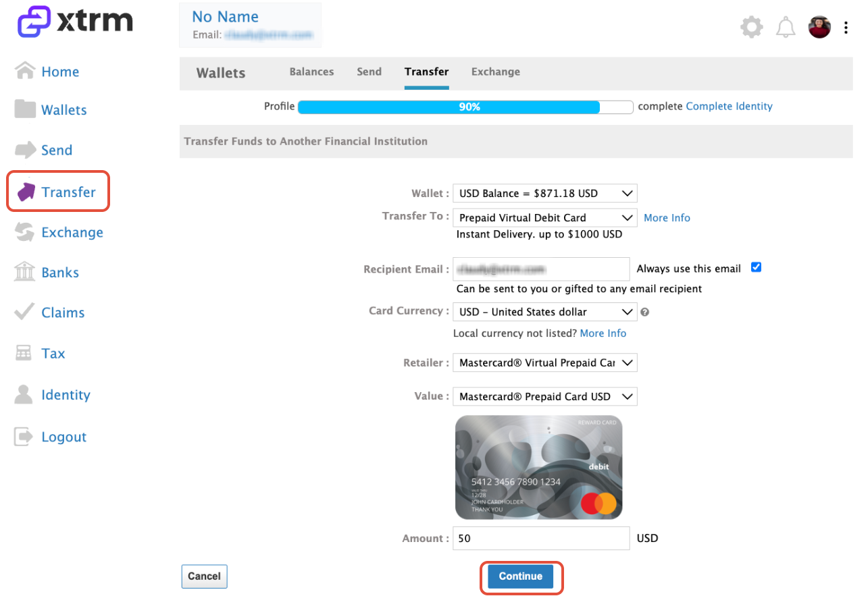Click the Cancel button
868x596 pixels.
click(205, 576)
